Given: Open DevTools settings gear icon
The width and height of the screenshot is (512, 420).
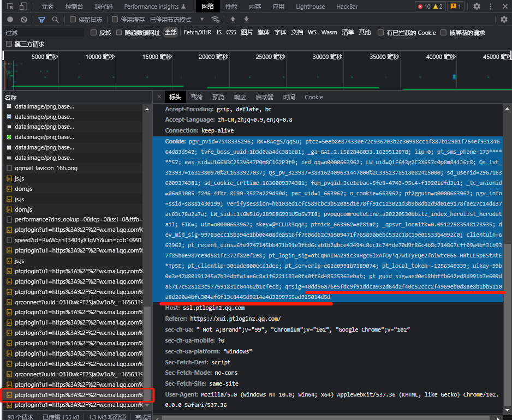Looking at the screenshot, I should point(477,7).
